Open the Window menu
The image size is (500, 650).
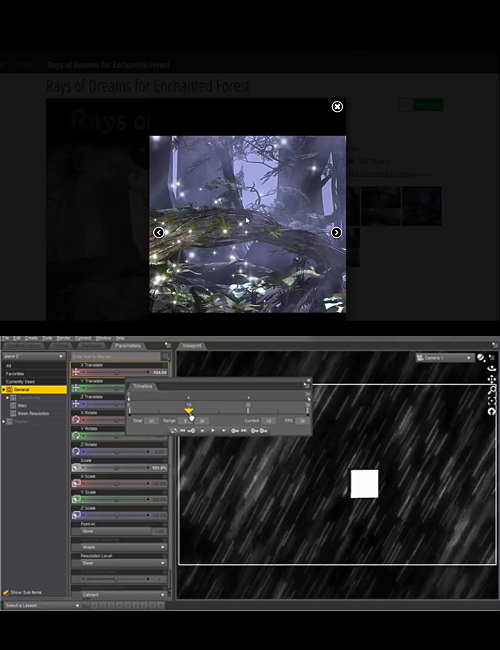pyautogui.click(x=103, y=338)
